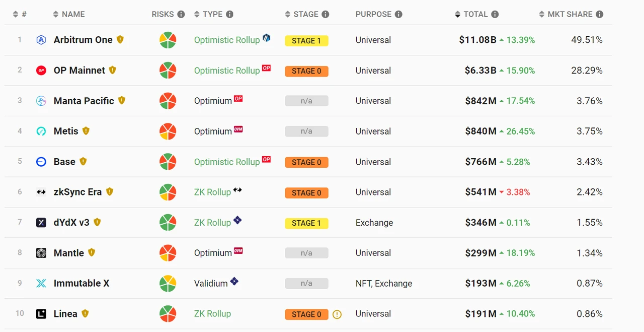Click the STAGE 1 badge for dYdX v3
Screen dimensions: 644x332
pyautogui.click(x=306, y=223)
